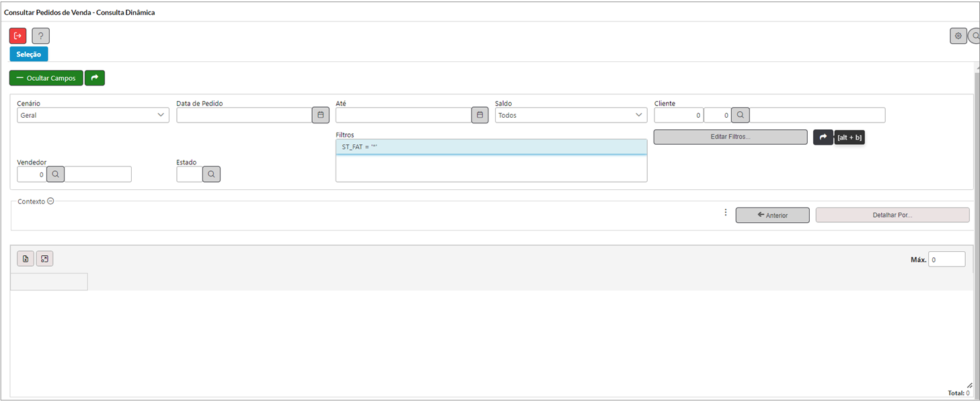Open the Saldo dropdown showing Todos
Viewport: 980px width, 402px height.
click(x=571, y=115)
